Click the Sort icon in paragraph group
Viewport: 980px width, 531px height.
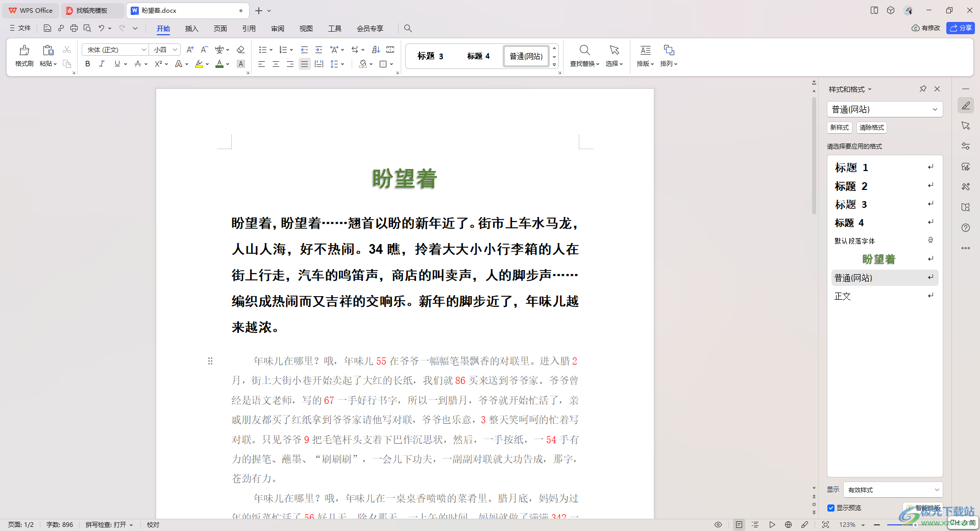(376, 50)
